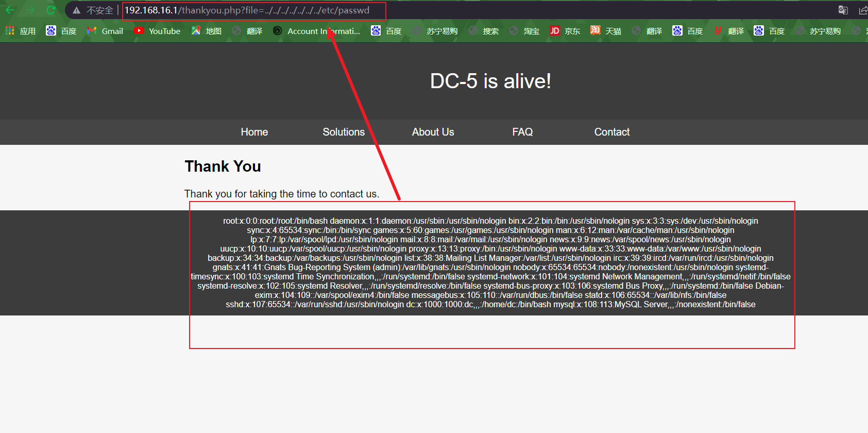Go to the Home page tab

[x=254, y=132]
